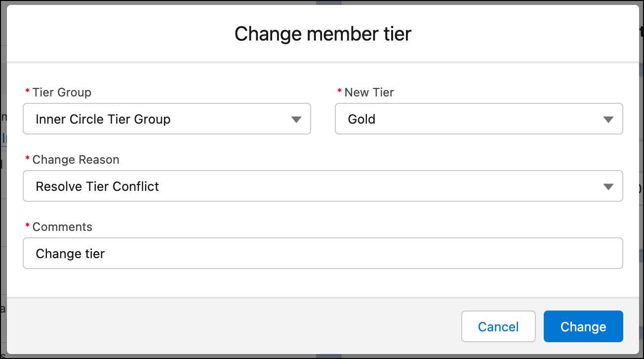Viewport: 644px width, 359px height.
Task: Click the Change Reason field label
Action: pos(75,159)
